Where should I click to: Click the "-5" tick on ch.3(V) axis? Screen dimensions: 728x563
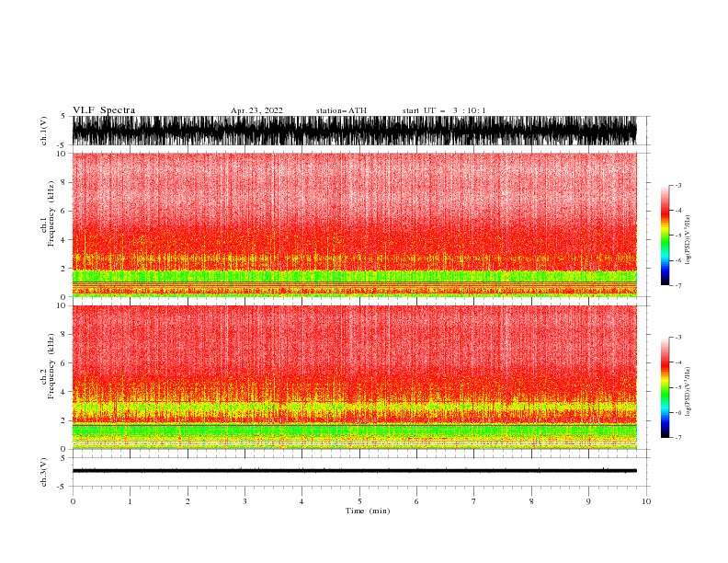tap(63, 487)
